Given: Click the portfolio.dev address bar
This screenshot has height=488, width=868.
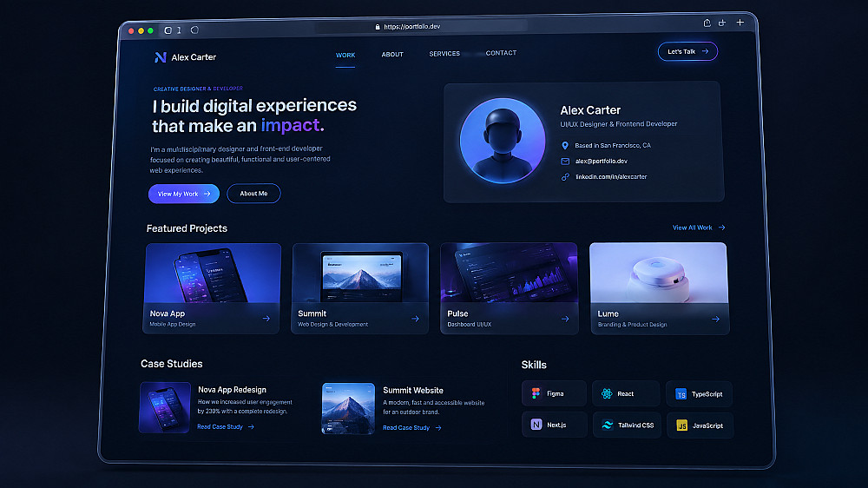Looking at the screenshot, I should click(421, 27).
